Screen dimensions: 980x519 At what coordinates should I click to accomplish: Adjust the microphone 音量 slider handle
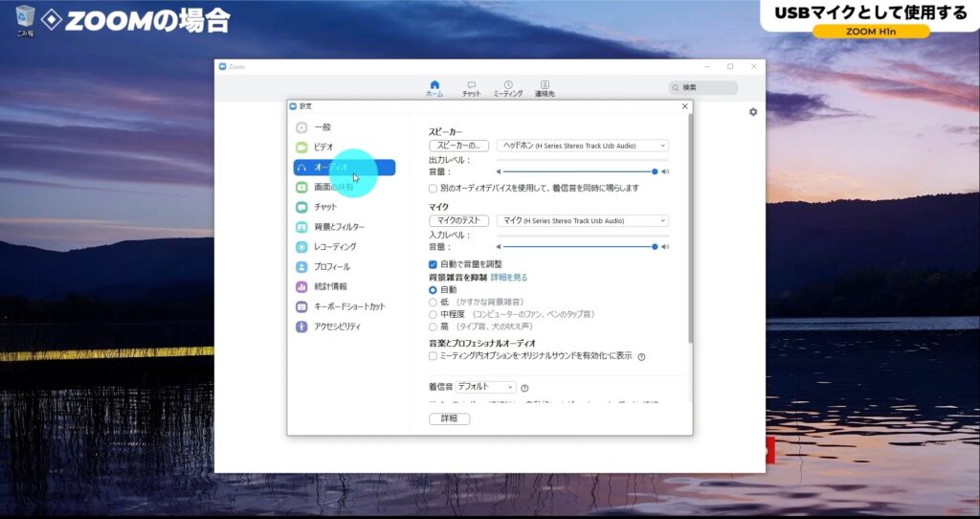(655, 247)
